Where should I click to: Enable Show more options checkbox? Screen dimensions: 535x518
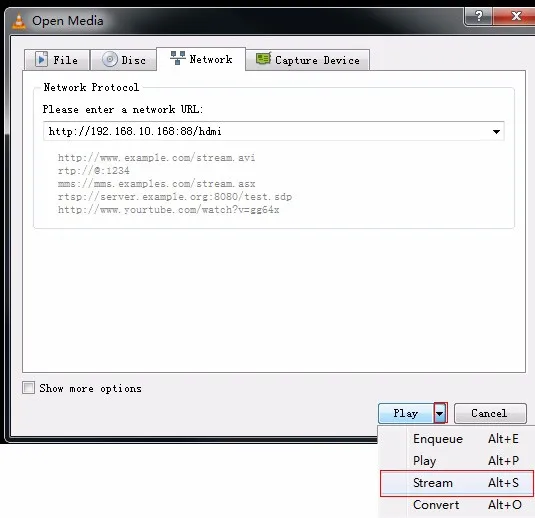28,388
